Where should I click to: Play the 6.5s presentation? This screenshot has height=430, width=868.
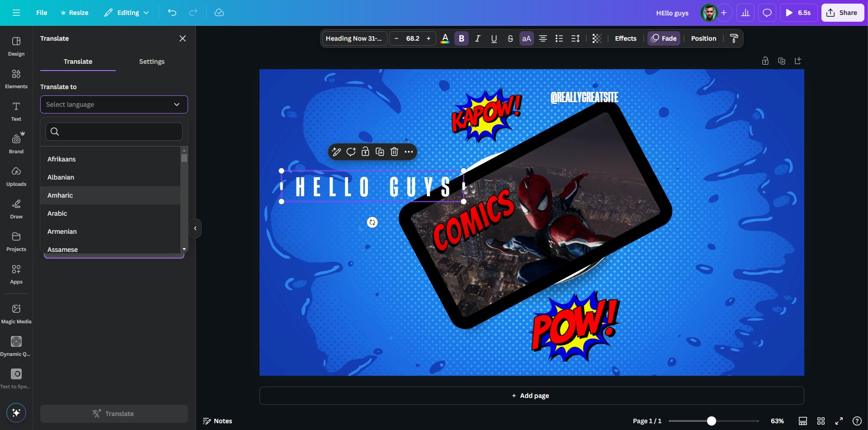pos(798,13)
